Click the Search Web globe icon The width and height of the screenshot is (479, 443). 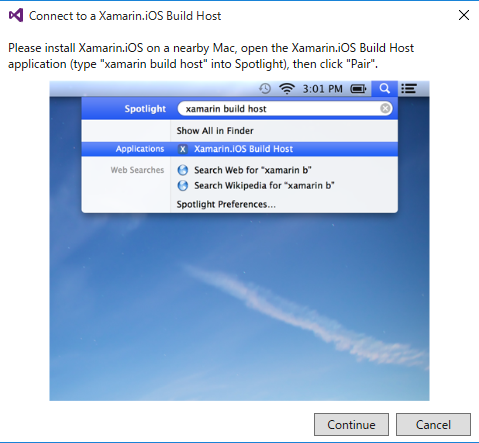(x=183, y=170)
